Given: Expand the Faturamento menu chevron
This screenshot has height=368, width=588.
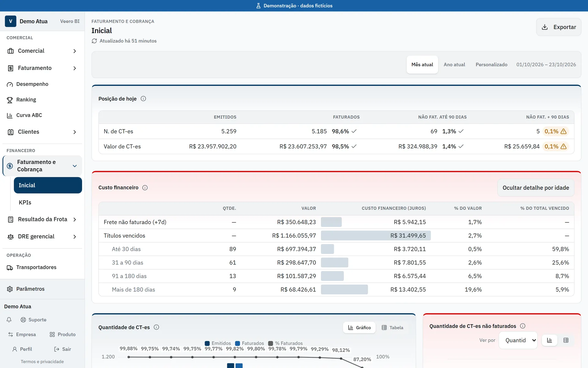Looking at the screenshot, I should (75, 68).
